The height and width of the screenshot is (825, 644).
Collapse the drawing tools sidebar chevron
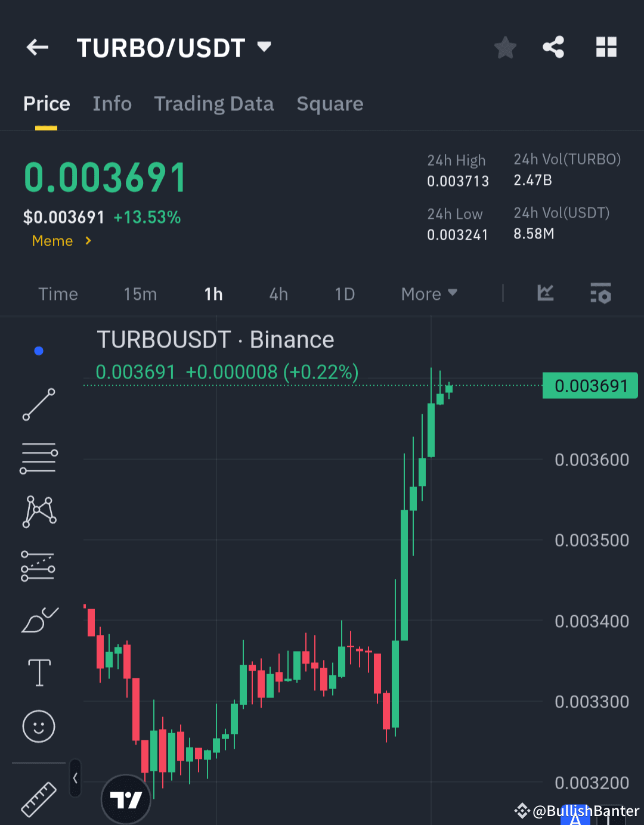click(x=75, y=779)
